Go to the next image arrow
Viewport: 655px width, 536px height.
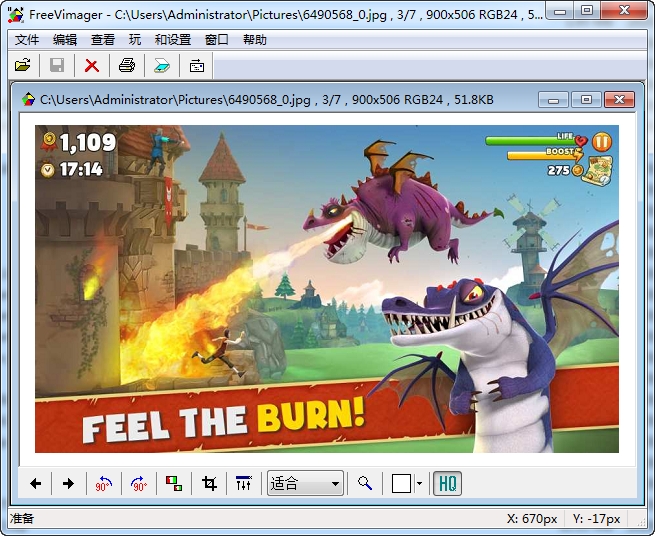[68, 484]
